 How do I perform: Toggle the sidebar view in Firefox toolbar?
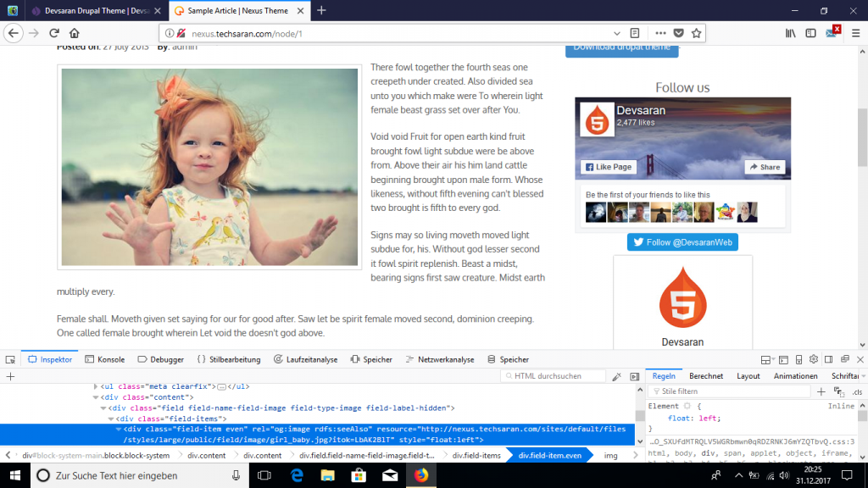point(811,33)
